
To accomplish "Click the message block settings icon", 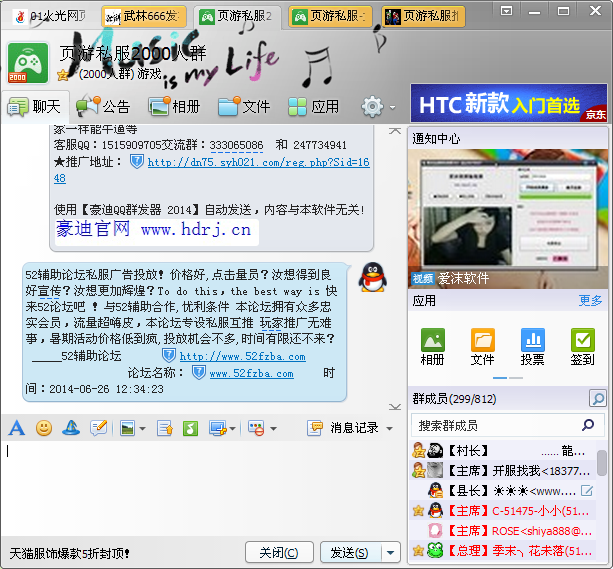I will point(256,428).
